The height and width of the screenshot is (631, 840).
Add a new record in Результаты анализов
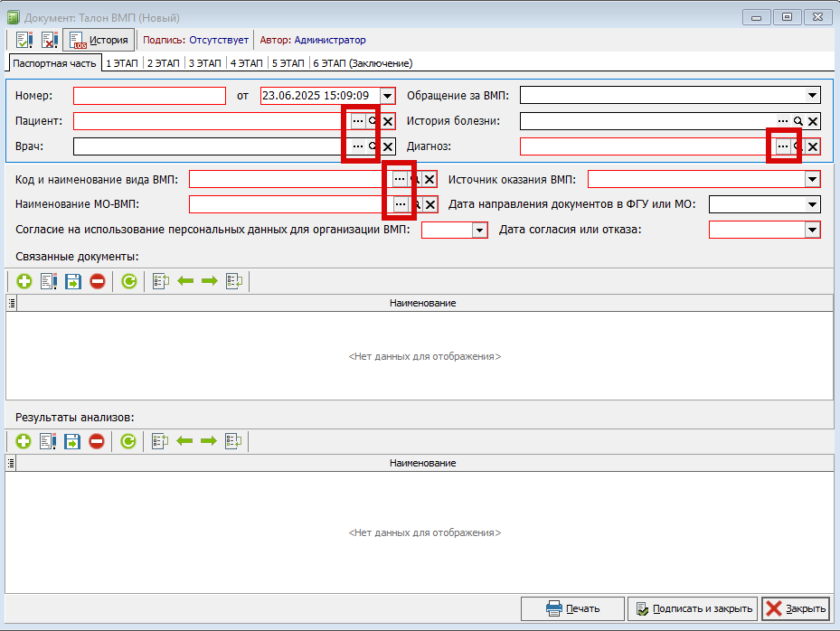pos(24,441)
